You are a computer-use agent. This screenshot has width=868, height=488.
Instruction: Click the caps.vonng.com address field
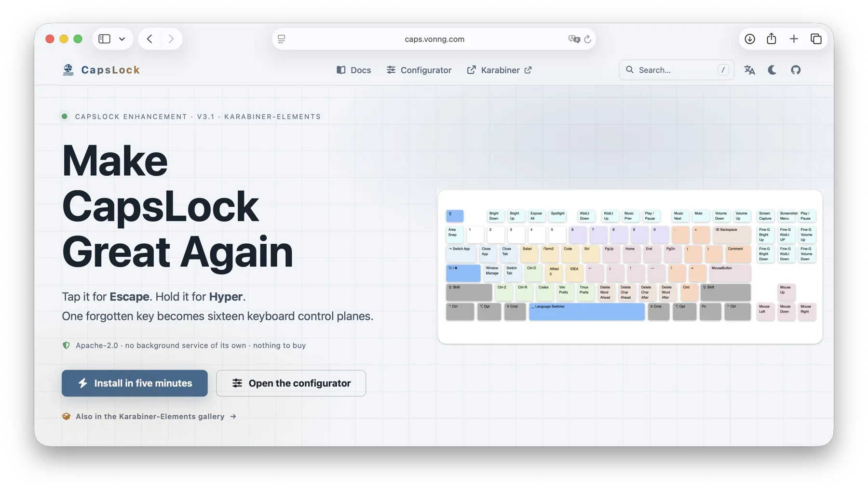click(x=434, y=39)
